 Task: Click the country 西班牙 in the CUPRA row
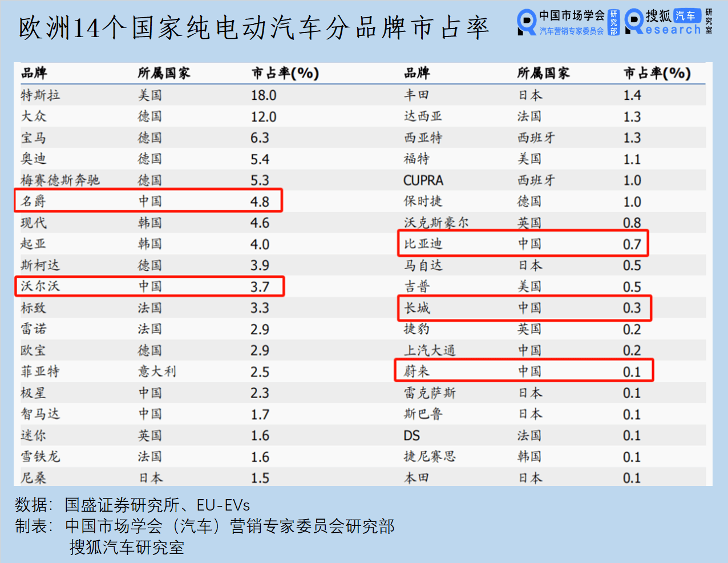(x=536, y=180)
